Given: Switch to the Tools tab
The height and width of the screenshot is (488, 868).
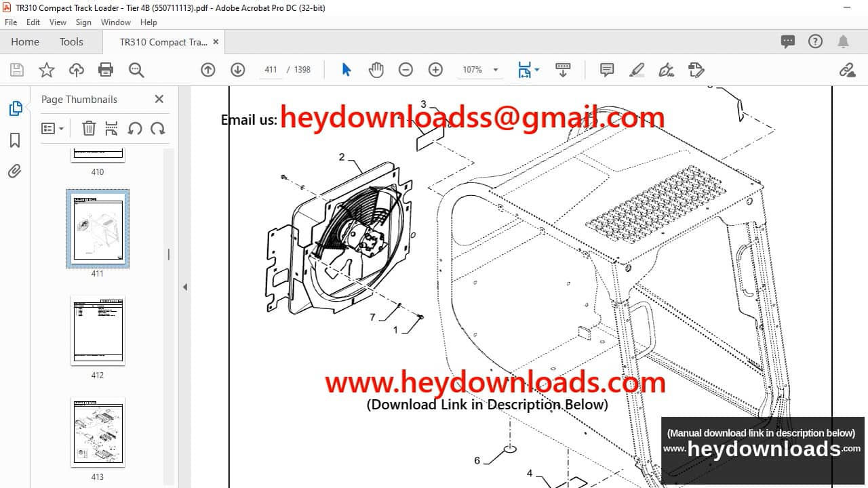Looking at the screenshot, I should click(x=71, y=42).
